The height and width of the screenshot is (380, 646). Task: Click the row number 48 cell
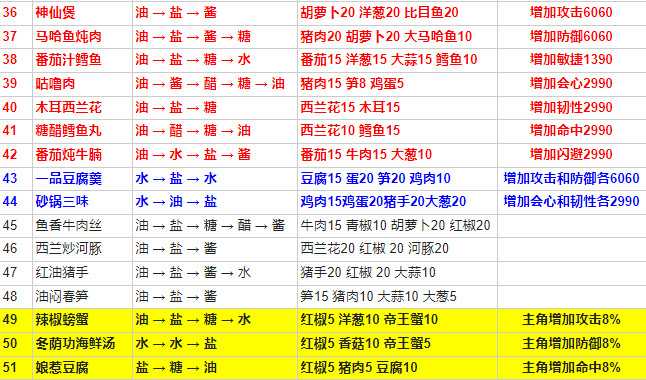point(16,296)
